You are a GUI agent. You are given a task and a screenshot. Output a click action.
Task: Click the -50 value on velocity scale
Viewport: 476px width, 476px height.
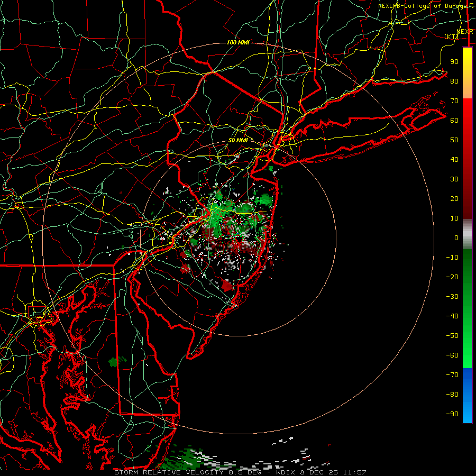(x=452, y=336)
